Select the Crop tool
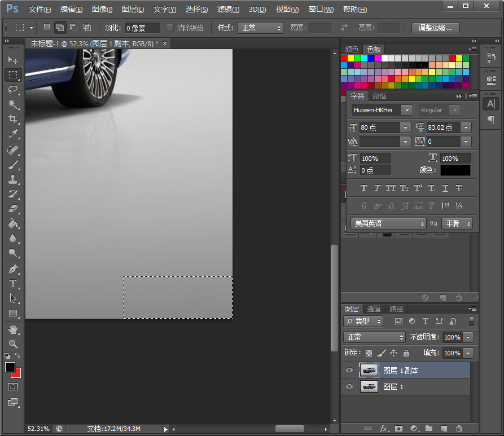 13,119
